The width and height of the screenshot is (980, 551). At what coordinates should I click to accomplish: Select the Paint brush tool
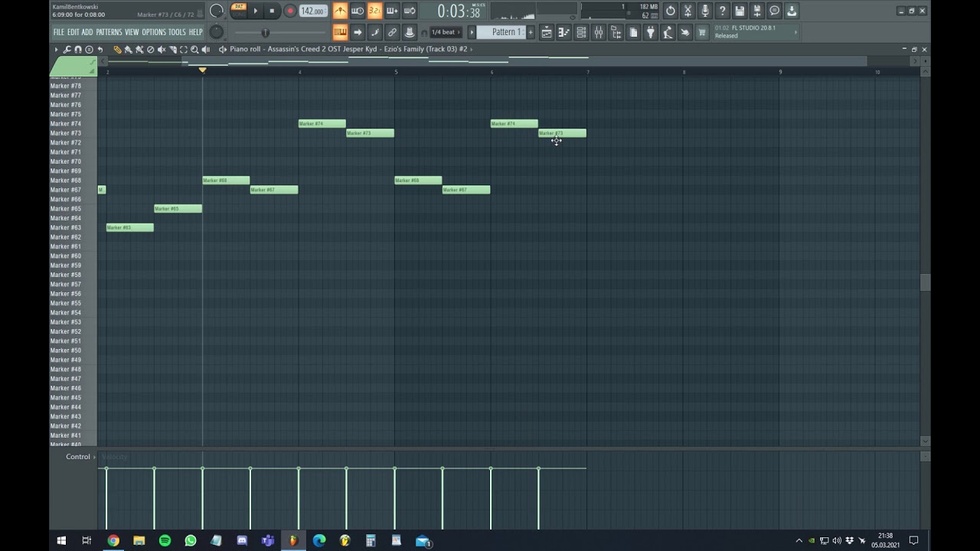point(128,49)
